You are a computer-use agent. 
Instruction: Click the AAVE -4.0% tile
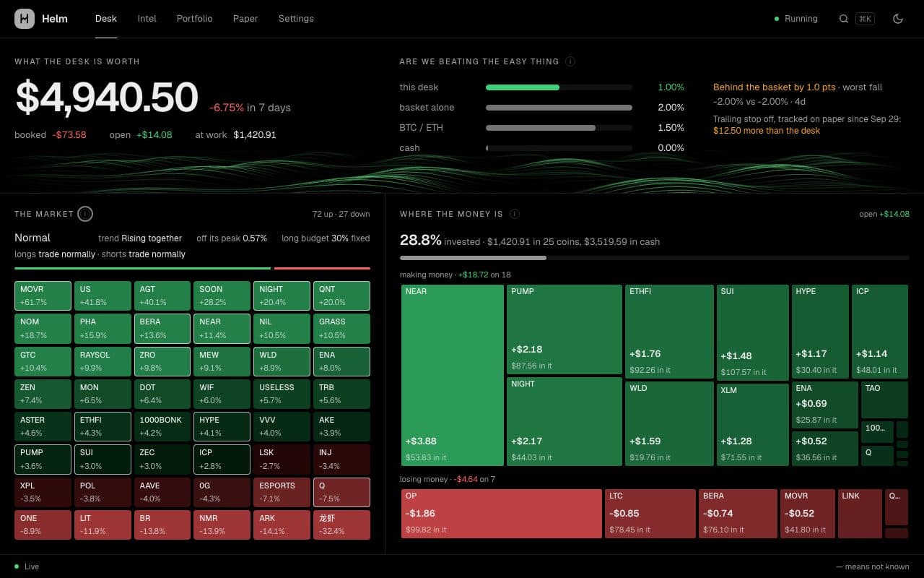[x=162, y=492]
